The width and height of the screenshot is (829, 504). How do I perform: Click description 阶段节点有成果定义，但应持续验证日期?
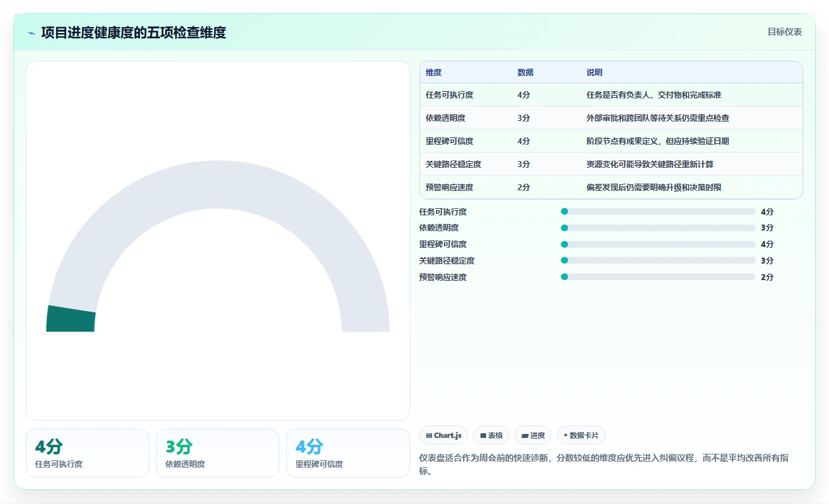(658, 141)
